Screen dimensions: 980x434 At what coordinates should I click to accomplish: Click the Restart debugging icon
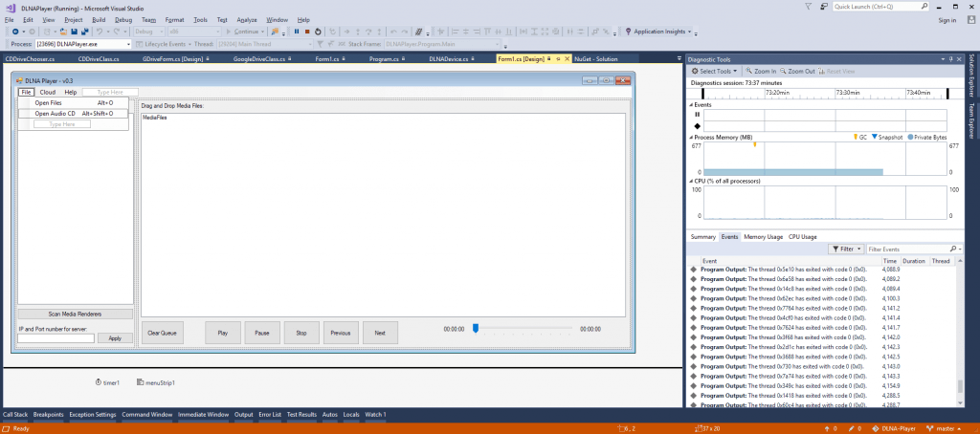pos(318,32)
